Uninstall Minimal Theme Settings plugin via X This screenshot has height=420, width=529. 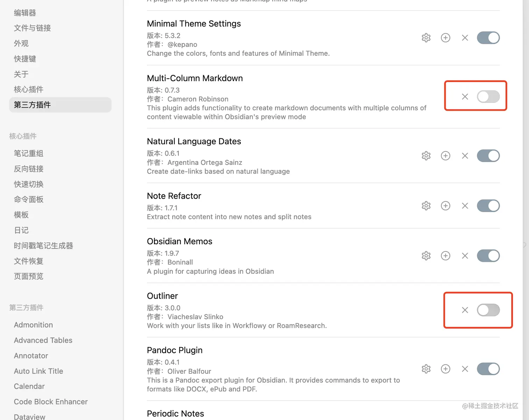465,38
